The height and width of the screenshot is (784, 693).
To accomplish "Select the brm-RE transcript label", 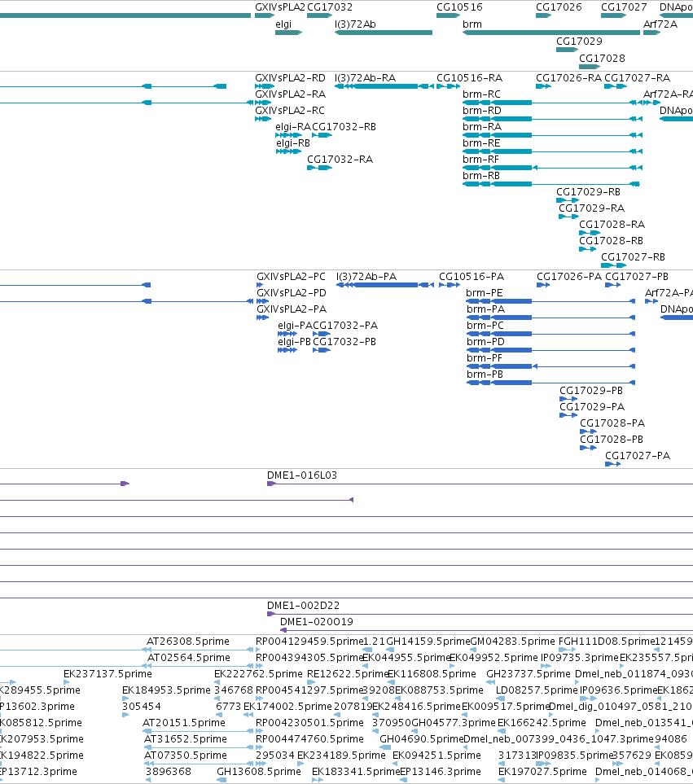I will tap(481, 143).
